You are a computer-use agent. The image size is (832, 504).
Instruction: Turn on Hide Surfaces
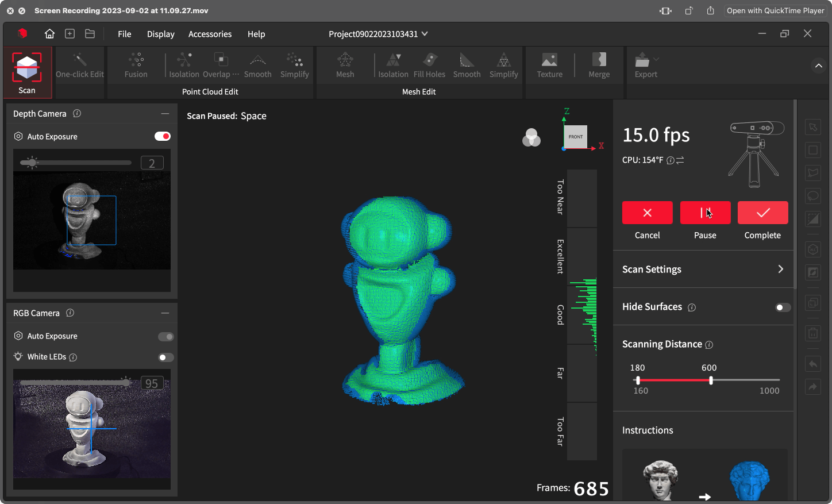point(782,307)
